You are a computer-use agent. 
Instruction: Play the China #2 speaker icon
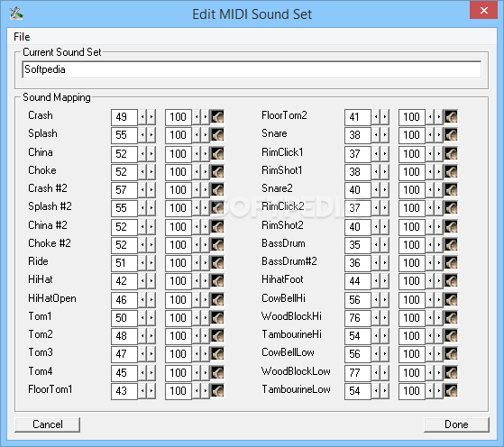pyautogui.click(x=217, y=227)
